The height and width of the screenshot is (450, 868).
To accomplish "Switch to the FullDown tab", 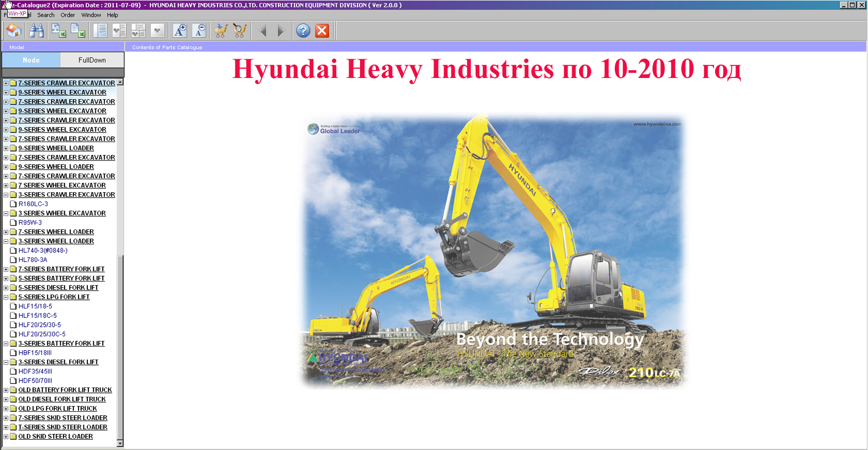I will [x=92, y=60].
